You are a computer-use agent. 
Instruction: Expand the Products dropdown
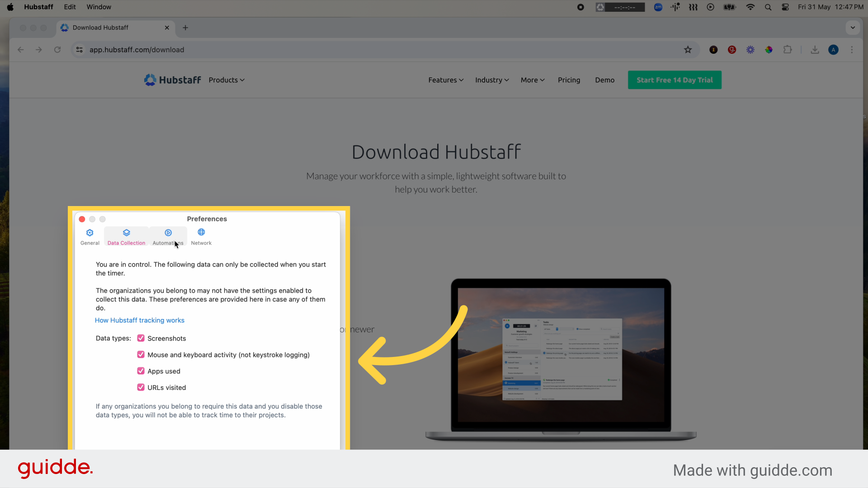[226, 80]
